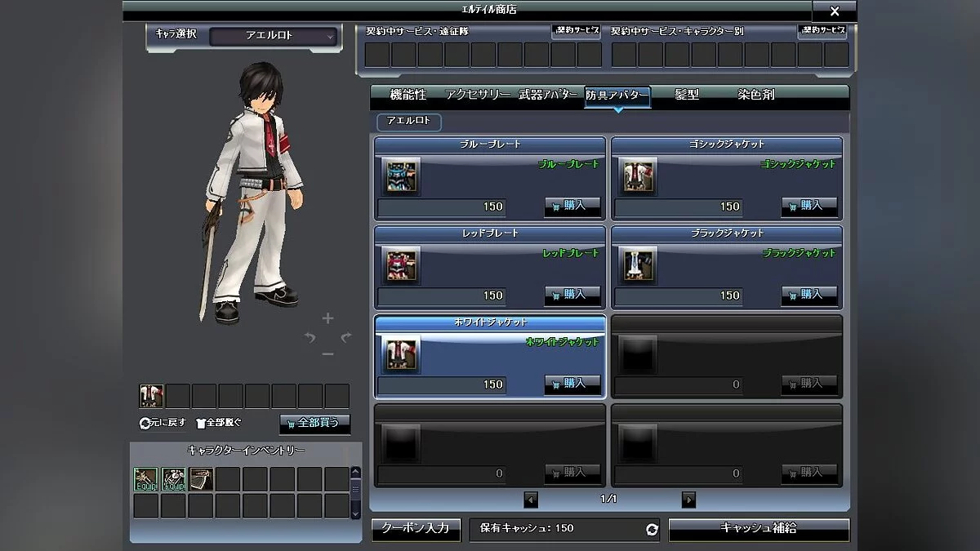
Task: Rotate character preview right
Action: [346, 336]
